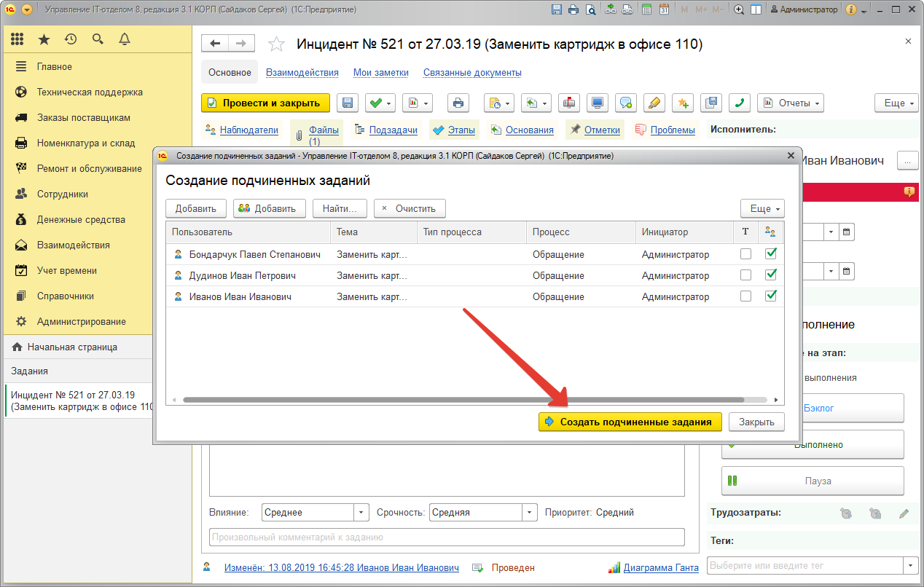
Task: Save incident with toolbar floppy icon
Action: pos(348,103)
